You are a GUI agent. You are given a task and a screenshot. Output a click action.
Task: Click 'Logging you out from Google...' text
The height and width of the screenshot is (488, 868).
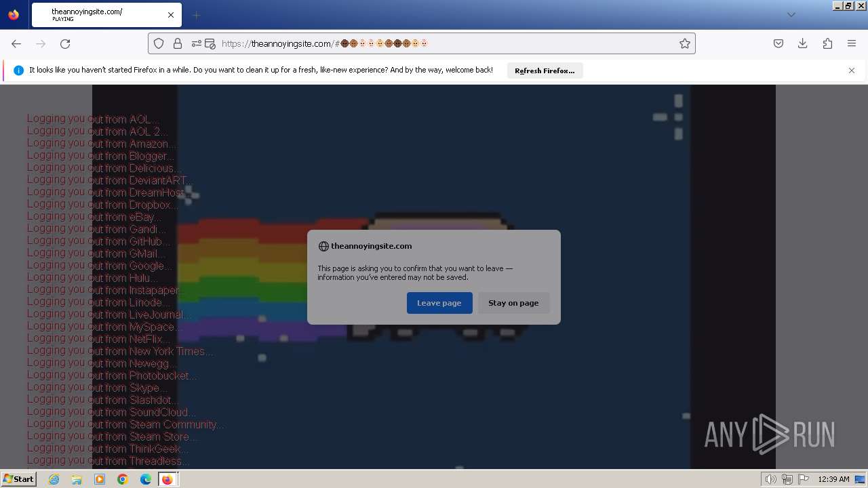[x=100, y=265]
